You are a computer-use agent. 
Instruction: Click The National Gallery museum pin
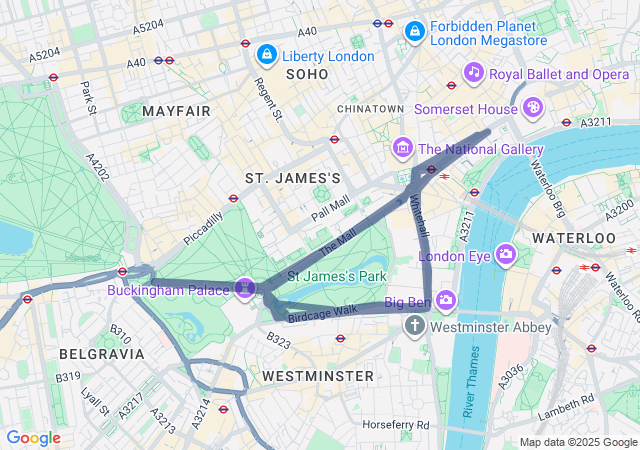click(403, 148)
